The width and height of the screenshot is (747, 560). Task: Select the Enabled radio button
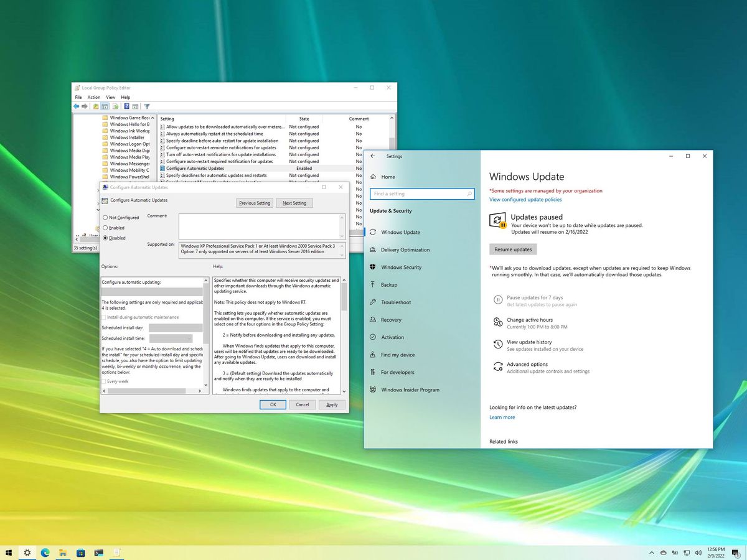[x=104, y=228]
